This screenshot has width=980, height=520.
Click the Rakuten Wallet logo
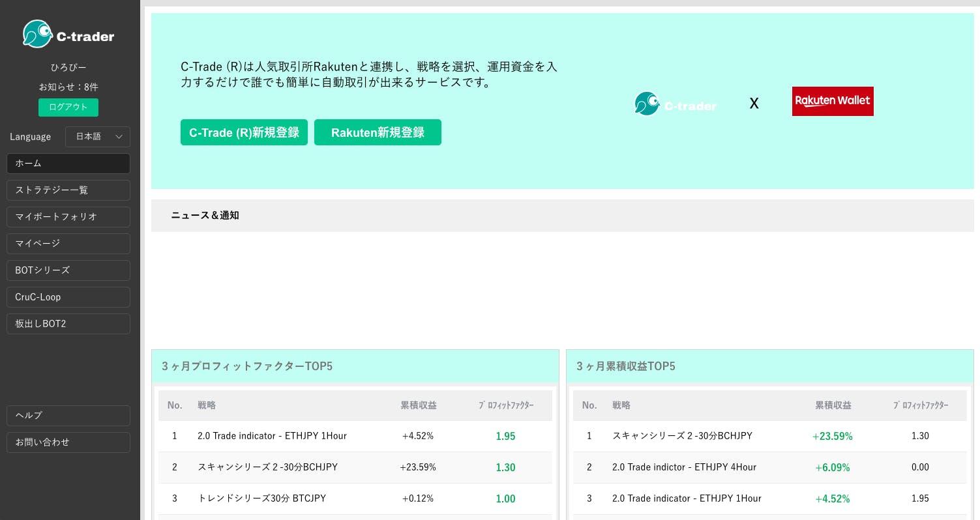coord(833,101)
